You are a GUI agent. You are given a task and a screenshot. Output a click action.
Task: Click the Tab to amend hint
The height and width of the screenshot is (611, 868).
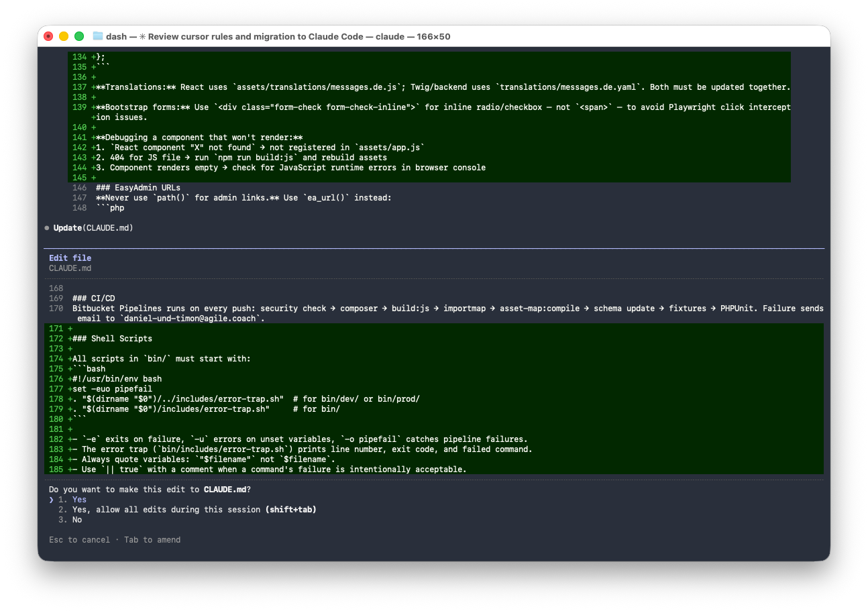(x=152, y=540)
